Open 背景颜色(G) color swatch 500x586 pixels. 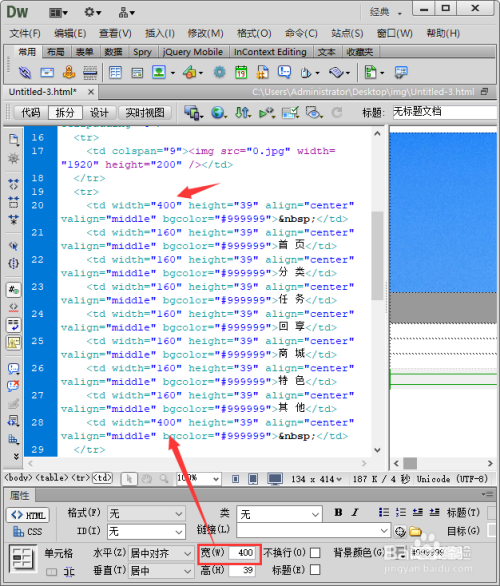[x=399, y=552]
